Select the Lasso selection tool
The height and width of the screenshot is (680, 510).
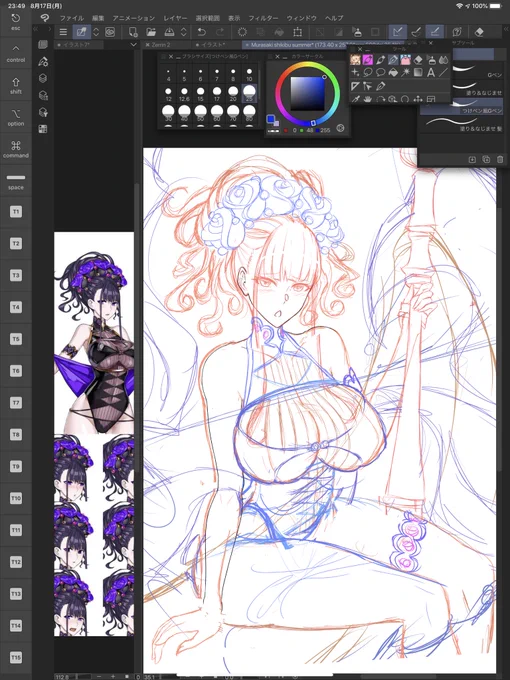coord(368,72)
